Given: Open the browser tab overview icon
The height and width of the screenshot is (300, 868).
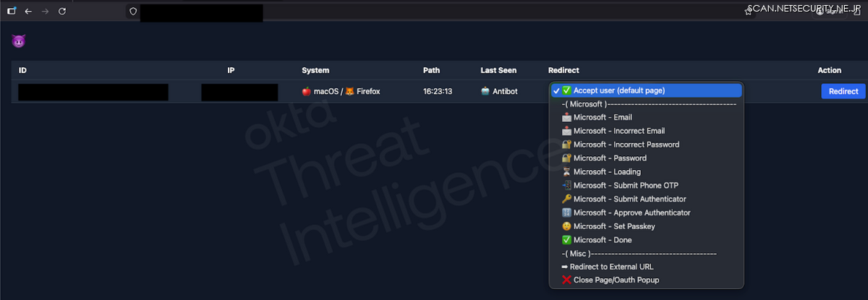Looking at the screenshot, I should click(12, 12).
